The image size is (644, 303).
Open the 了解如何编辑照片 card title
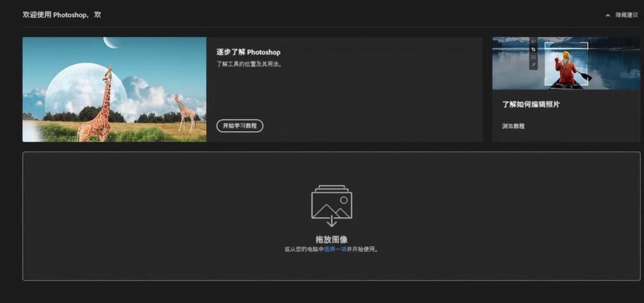click(x=530, y=104)
